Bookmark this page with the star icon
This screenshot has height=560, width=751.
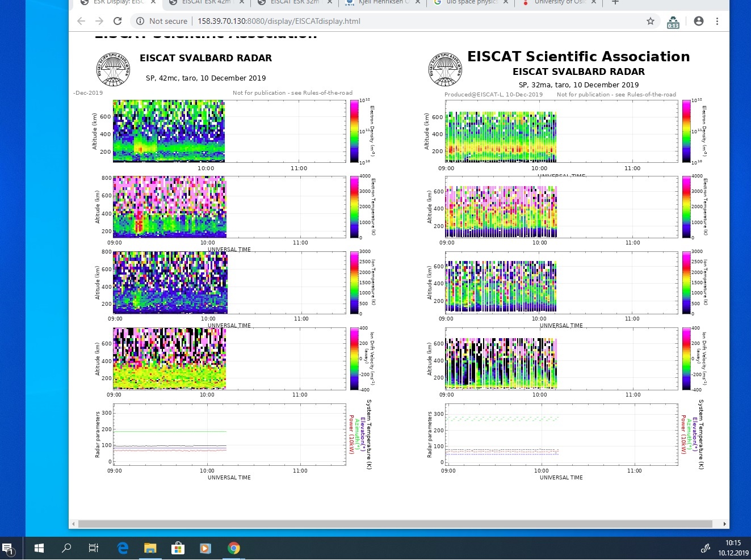(651, 21)
